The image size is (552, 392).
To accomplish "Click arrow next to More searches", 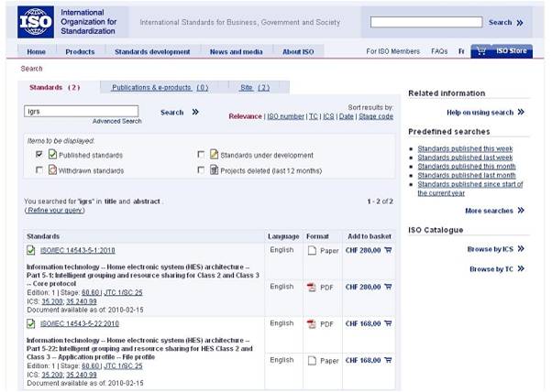I will [521, 211].
